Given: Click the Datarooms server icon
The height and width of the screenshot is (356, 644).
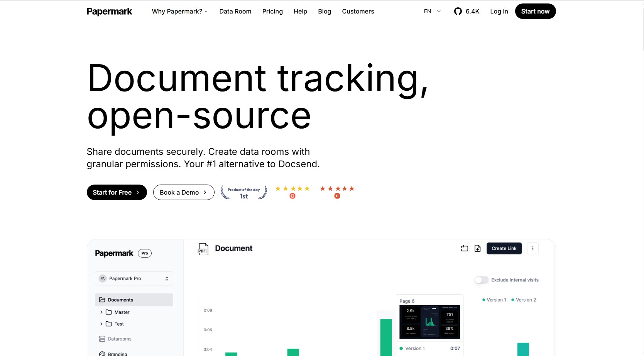Looking at the screenshot, I should coord(102,339).
